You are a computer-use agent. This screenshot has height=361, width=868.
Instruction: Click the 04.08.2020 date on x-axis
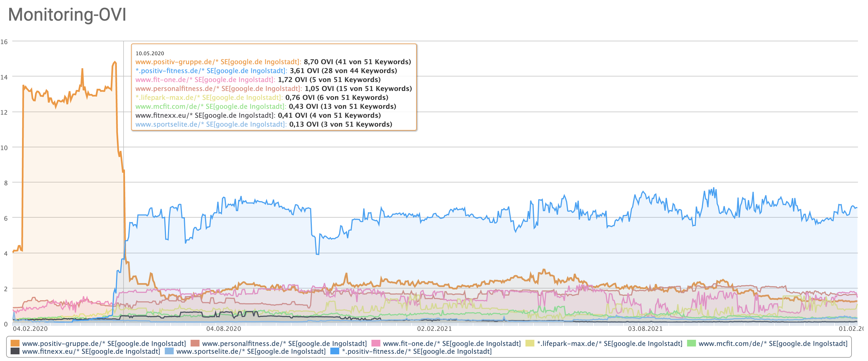pyautogui.click(x=224, y=329)
